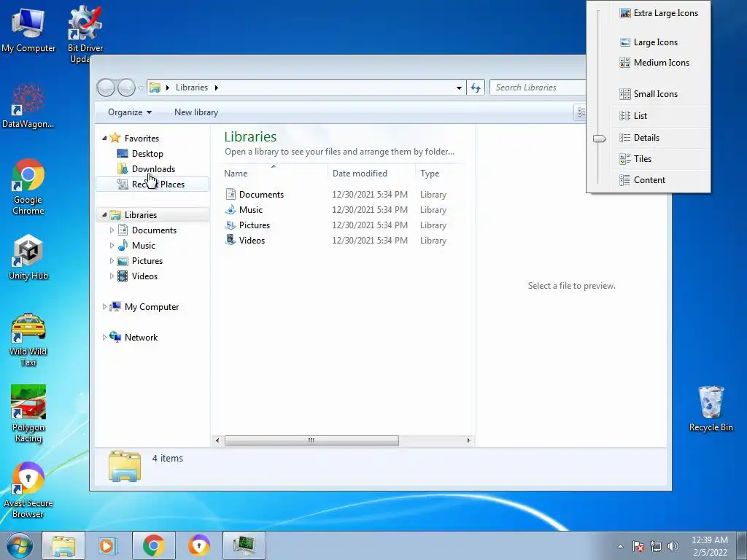Viewport: 747px width, 560px height.
Task: Click the view size slider handle
Action: 600,139
